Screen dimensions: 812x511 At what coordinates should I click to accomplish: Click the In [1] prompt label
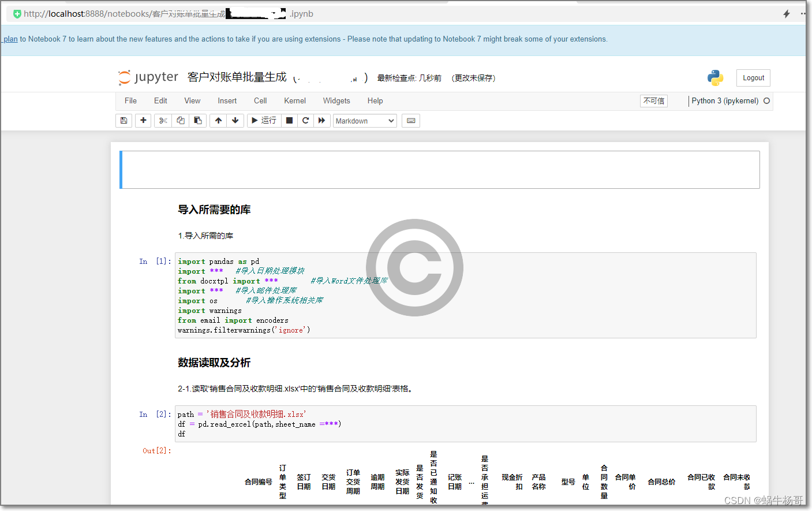(155, 262)
